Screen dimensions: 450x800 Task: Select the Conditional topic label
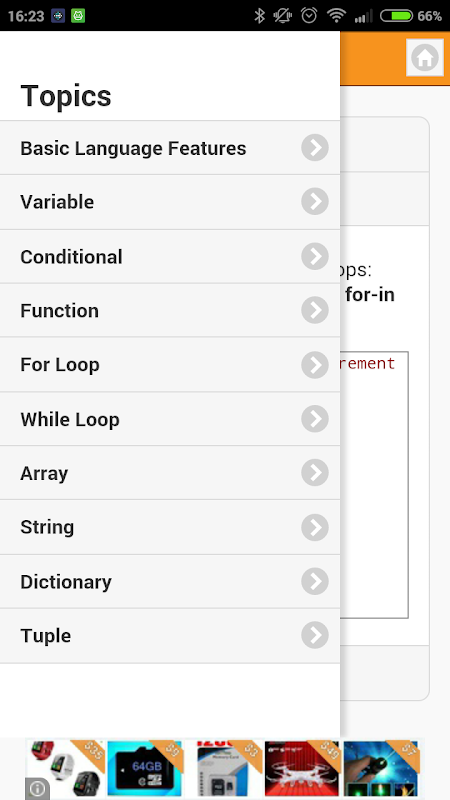pos(71,257)
